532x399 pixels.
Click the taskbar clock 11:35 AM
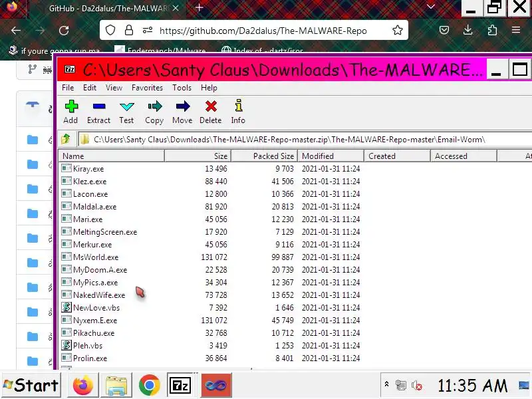(x=472, y=386)
